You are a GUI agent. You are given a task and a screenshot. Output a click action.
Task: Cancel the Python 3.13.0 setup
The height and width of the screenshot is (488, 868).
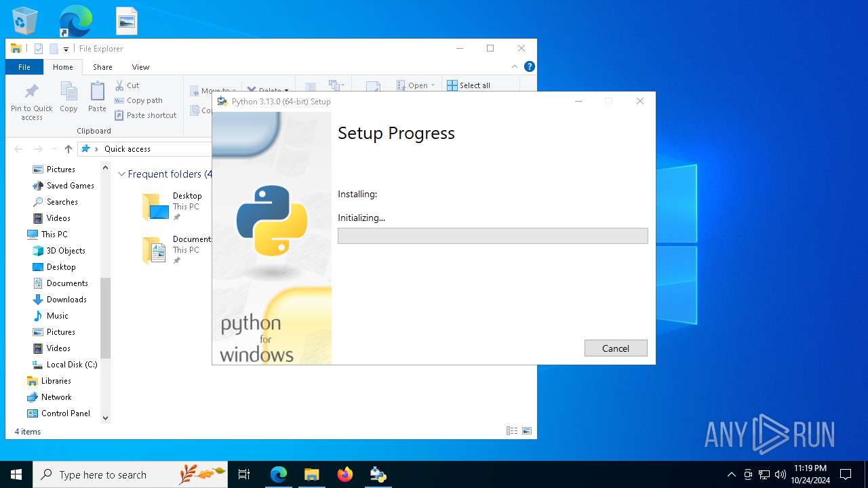[x=616, y=348]
